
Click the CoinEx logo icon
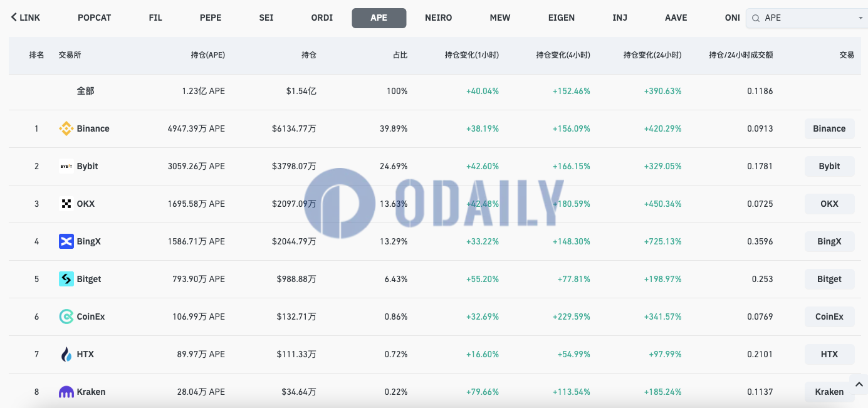[x=66, y=316]
